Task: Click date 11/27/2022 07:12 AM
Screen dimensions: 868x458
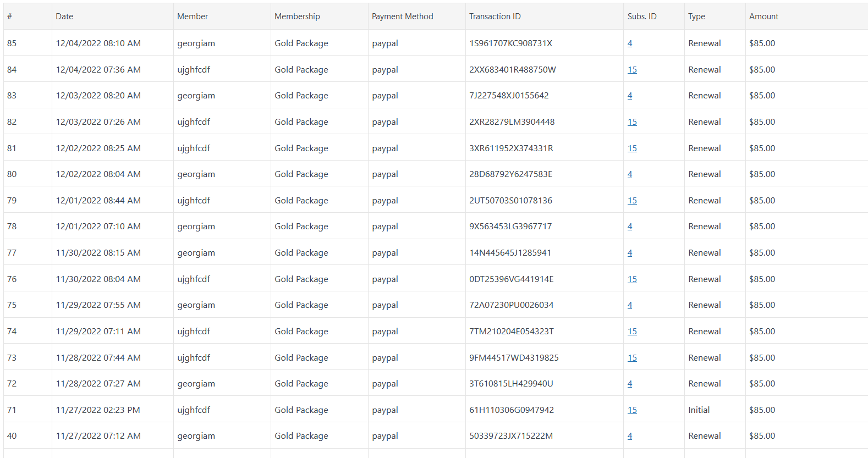Action: coord(98,436)
